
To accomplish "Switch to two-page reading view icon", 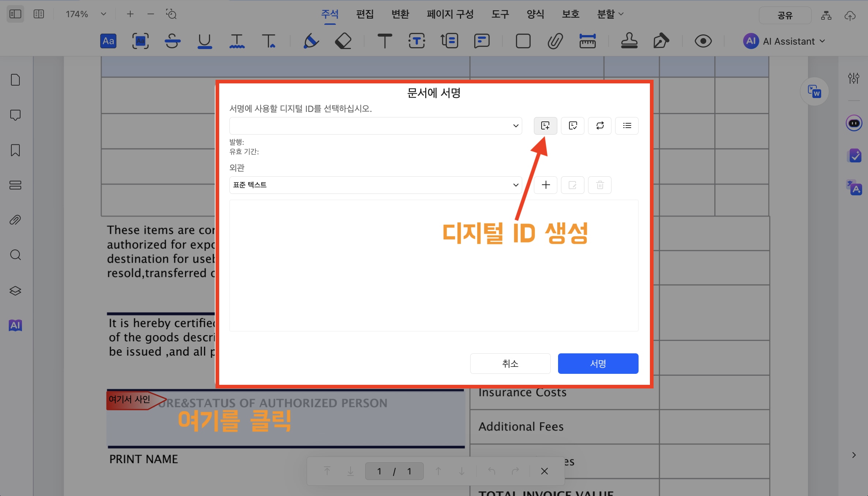I will coord(39,14).
